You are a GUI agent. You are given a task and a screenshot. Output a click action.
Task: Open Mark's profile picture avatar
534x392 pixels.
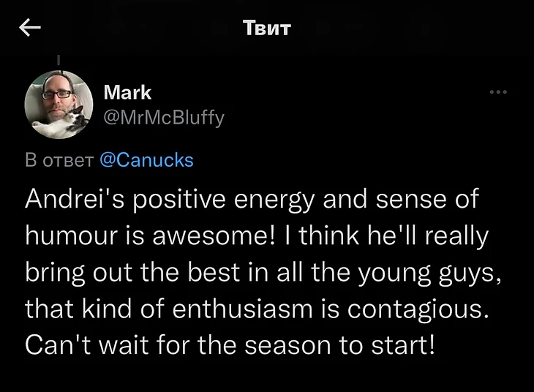tap(59, 105)
